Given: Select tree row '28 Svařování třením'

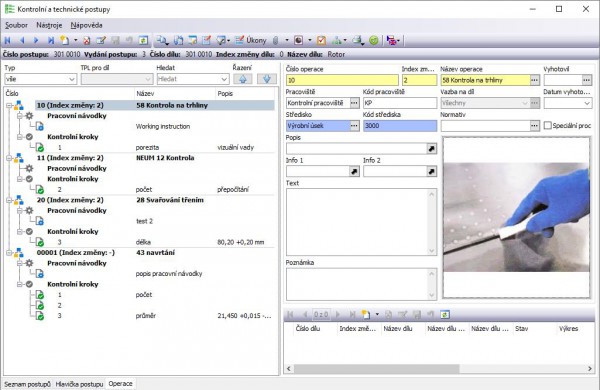Looking at the screenshot, I should click(x=155, y=200).
